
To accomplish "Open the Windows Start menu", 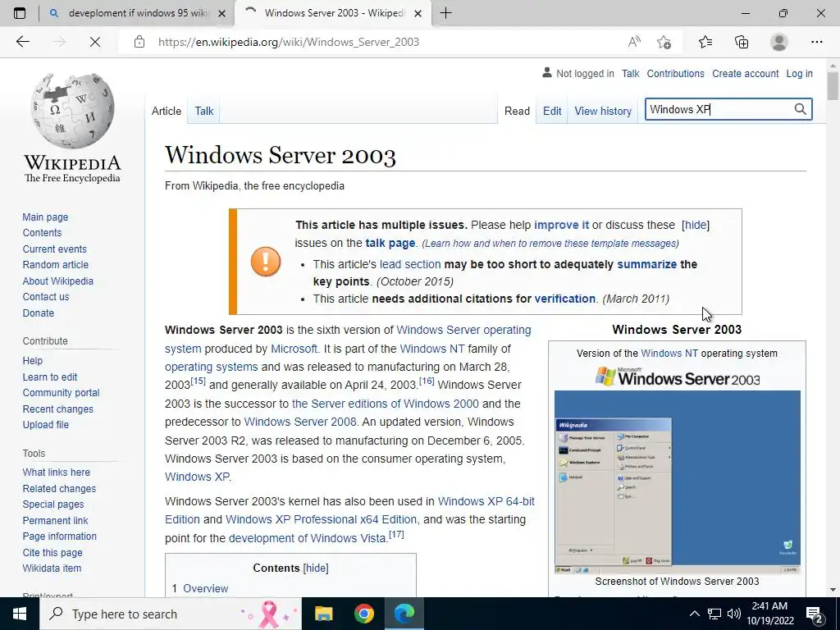I will (20, 614).
